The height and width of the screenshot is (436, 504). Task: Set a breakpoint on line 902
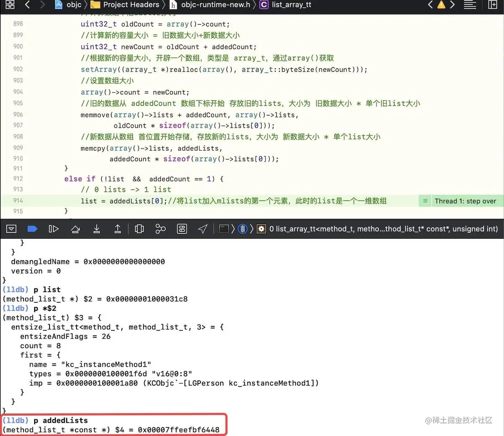point(18,69)
